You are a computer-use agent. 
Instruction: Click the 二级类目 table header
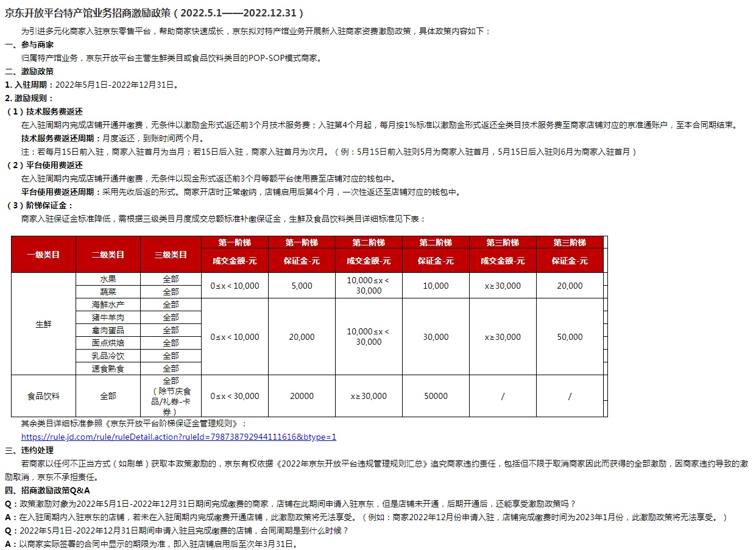(x=108, y=255)
